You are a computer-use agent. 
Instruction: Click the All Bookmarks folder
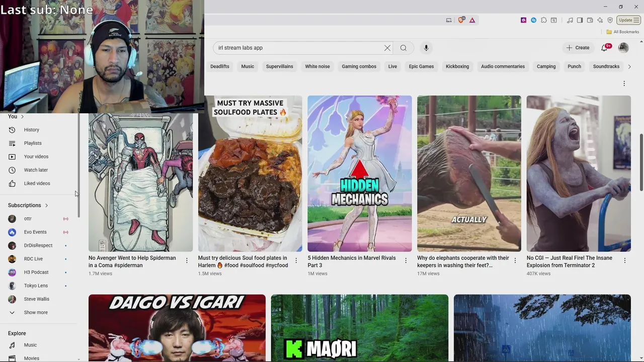coord(622,32)
